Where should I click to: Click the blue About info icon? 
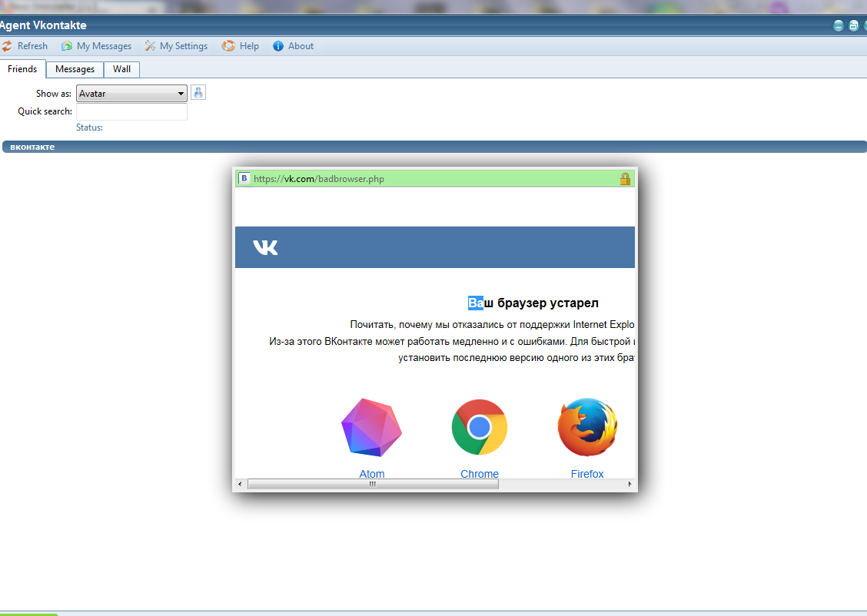pyautogui.click(x=278, y=46)
